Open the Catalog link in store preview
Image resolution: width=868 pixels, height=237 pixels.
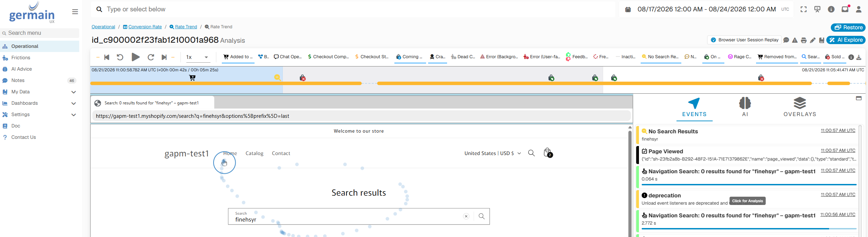(254, 153)
